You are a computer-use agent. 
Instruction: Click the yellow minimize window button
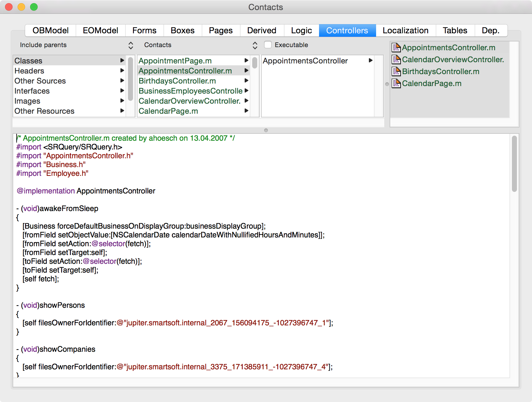tap(21, 7)
